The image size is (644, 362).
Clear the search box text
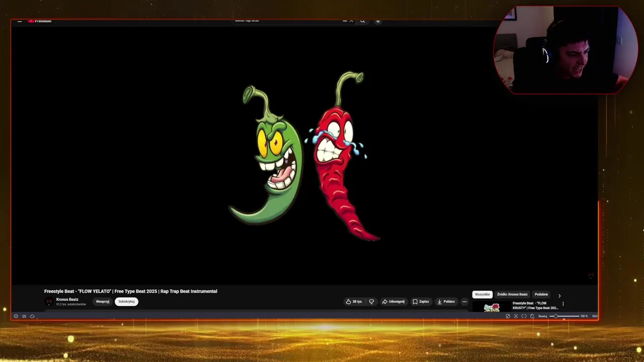(351, 21)
